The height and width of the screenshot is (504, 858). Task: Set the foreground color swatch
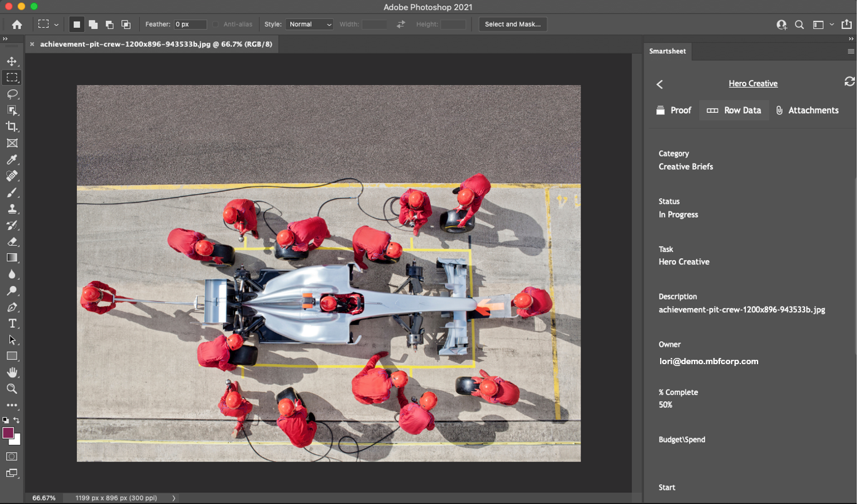click(x=8, y=433)
